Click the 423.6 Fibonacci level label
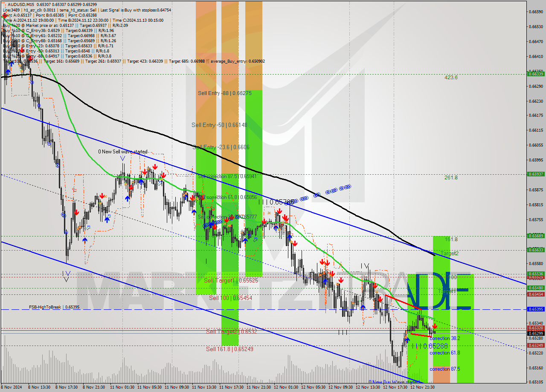The height and width of the screenshot is (392, 546). click(451, 78)
